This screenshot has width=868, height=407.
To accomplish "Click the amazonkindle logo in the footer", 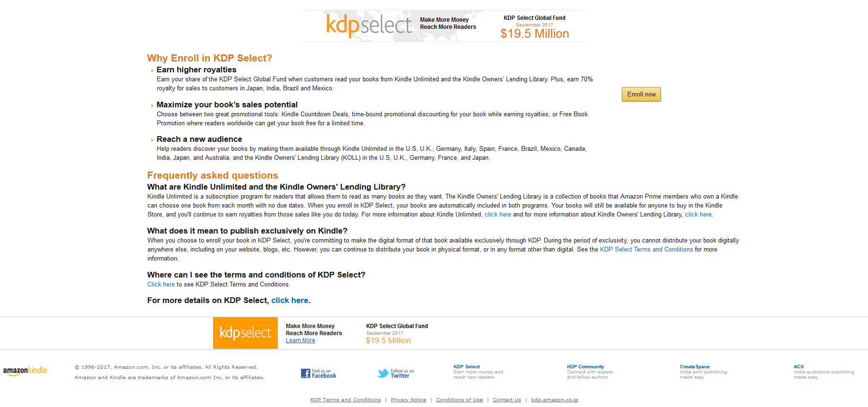I will pyautogui.click(x=25, y=371).
